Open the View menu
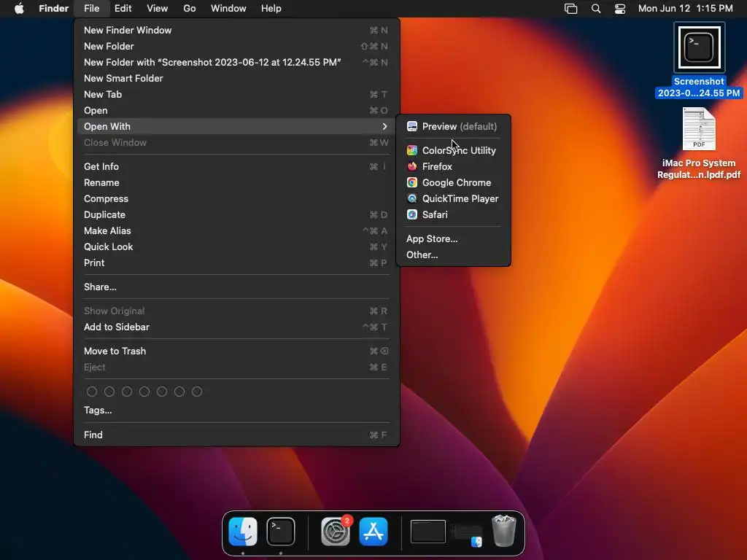This screenshot has width=747, height=560. (x=158, y=9)
